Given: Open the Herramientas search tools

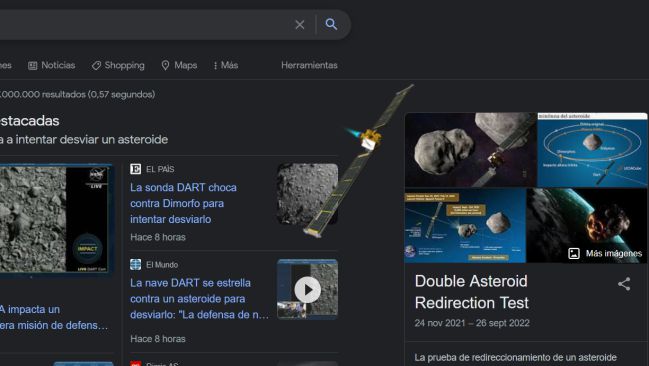Looking at the screenshot, I should [309, 65].
